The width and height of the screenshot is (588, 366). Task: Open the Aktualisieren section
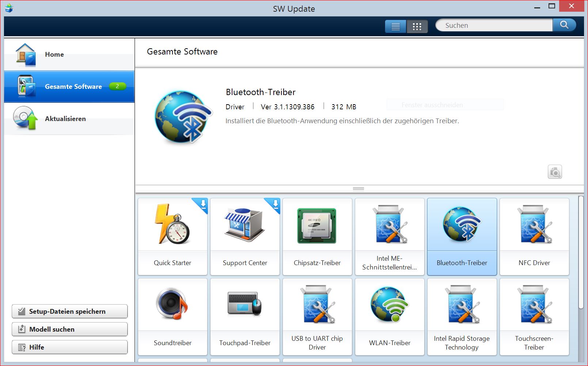[x=69, y=119]
